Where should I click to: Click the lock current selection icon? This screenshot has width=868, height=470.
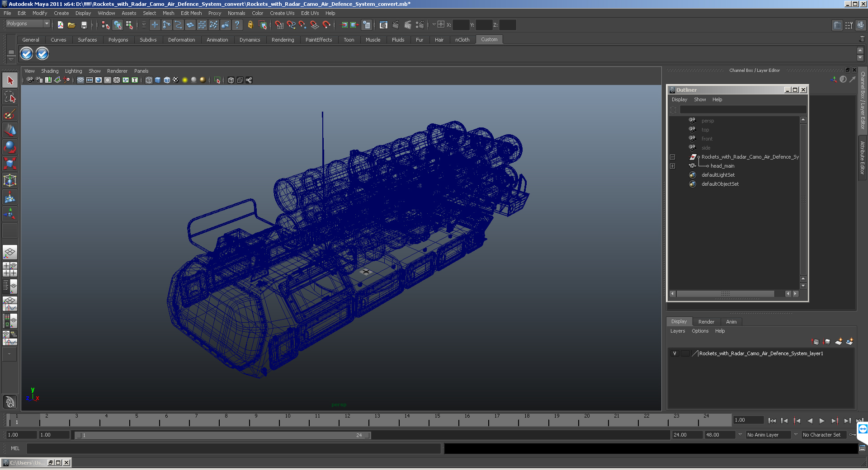[x=250, y=25]
